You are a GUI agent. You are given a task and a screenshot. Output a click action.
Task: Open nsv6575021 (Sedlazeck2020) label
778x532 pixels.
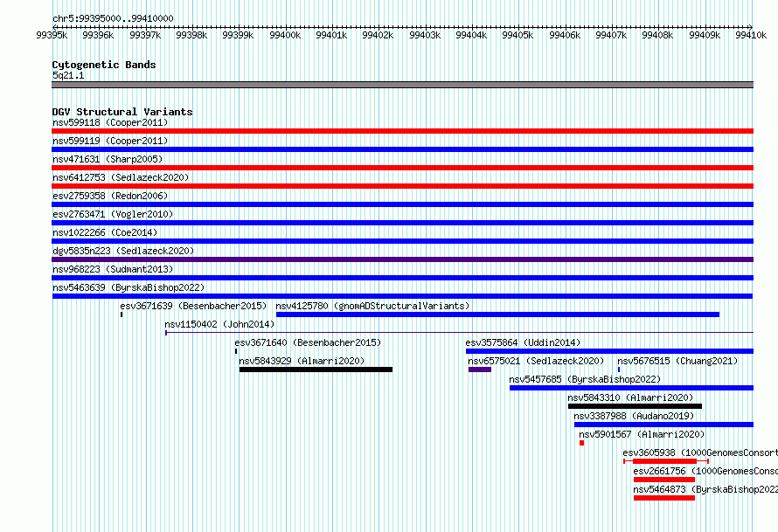tap(537, 361)
